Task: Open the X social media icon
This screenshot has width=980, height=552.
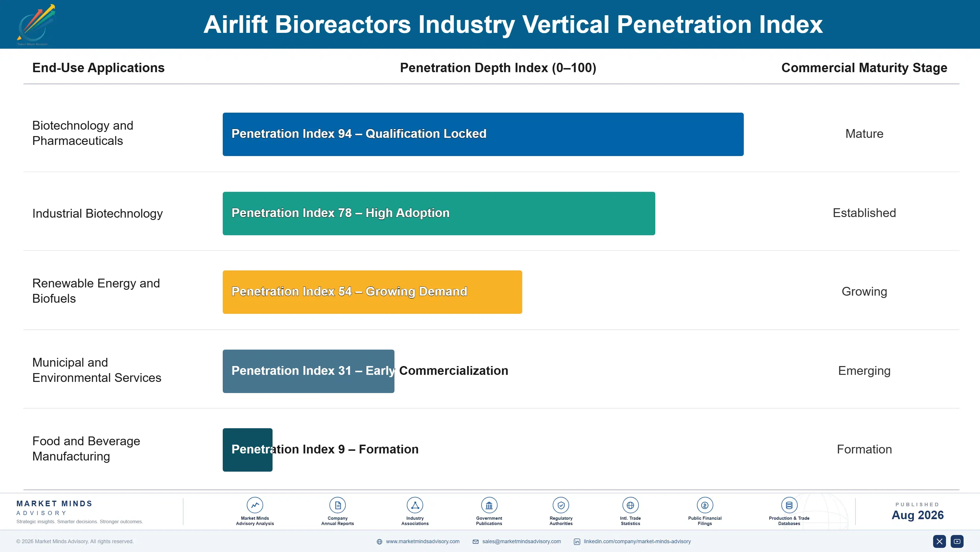Action: point(939,541)
